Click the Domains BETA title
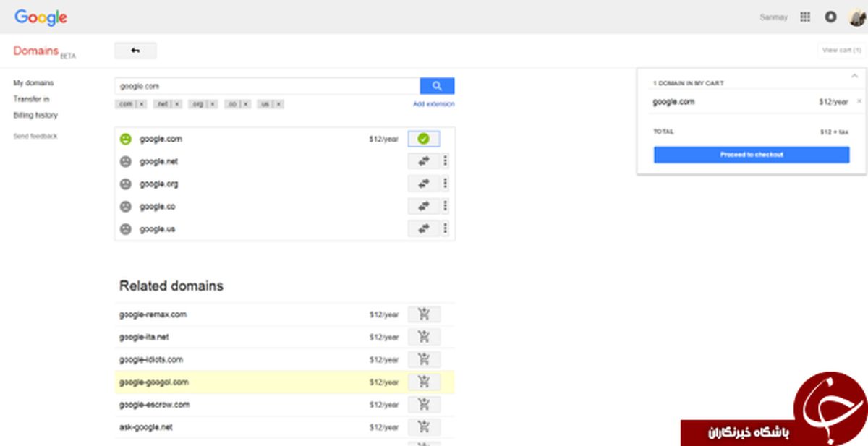Screen dimensions: 868x446 click(44, 51)
